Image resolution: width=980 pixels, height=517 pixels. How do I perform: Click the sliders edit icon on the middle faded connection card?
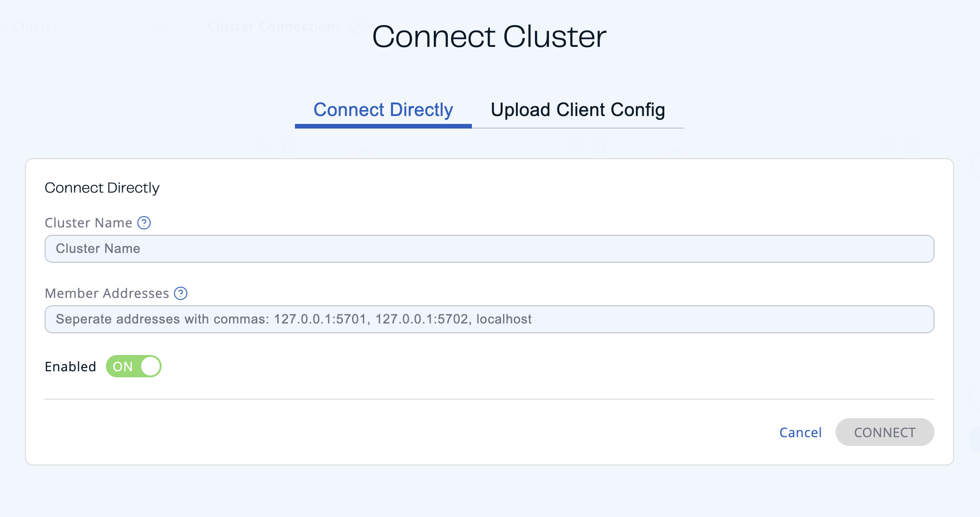pos(575,146)
